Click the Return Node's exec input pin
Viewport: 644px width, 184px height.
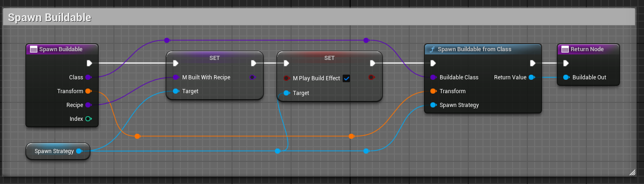pos(566,63)
